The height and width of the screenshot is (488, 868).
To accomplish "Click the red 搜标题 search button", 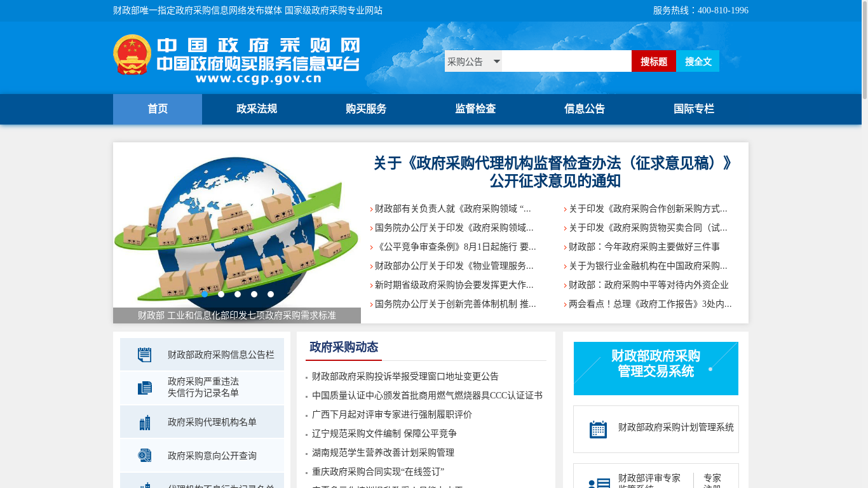I will tap(654, 61).
